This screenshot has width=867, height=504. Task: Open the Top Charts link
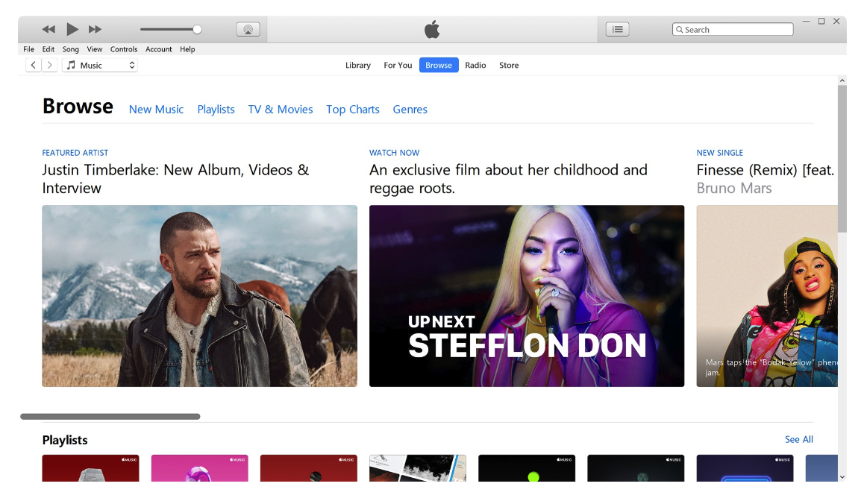pyautogui.click(x=353, y=110)
